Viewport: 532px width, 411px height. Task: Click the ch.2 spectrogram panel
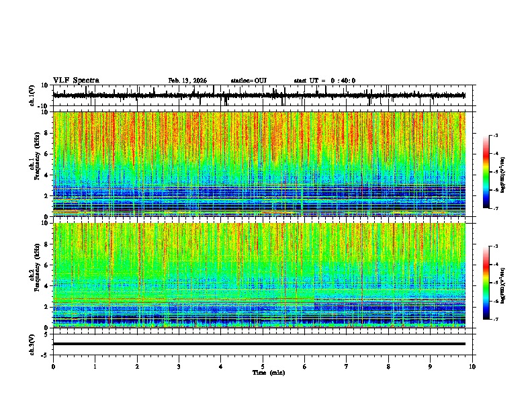point(259,275)
